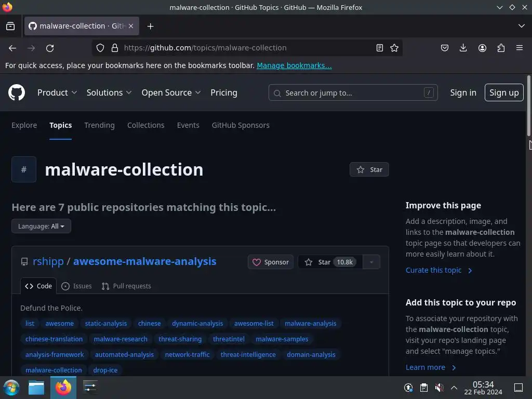Sponsor rshipp via heart button
532x399 pixels.
pos(270,262)
